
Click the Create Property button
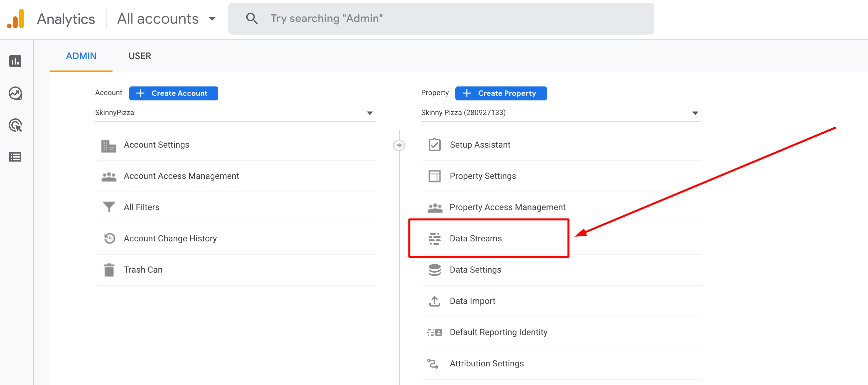tap(501, 93)
